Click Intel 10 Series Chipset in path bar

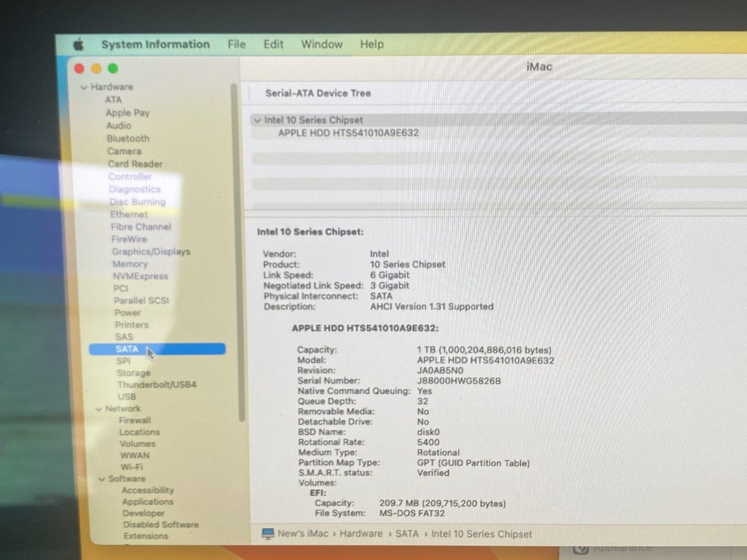coord(481,534)
